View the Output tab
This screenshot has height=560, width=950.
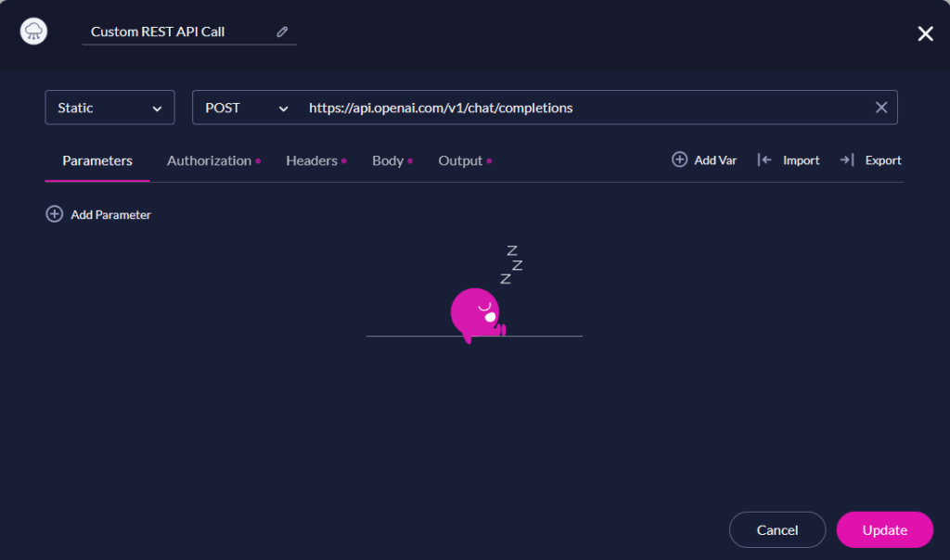[x=458, y=160]
